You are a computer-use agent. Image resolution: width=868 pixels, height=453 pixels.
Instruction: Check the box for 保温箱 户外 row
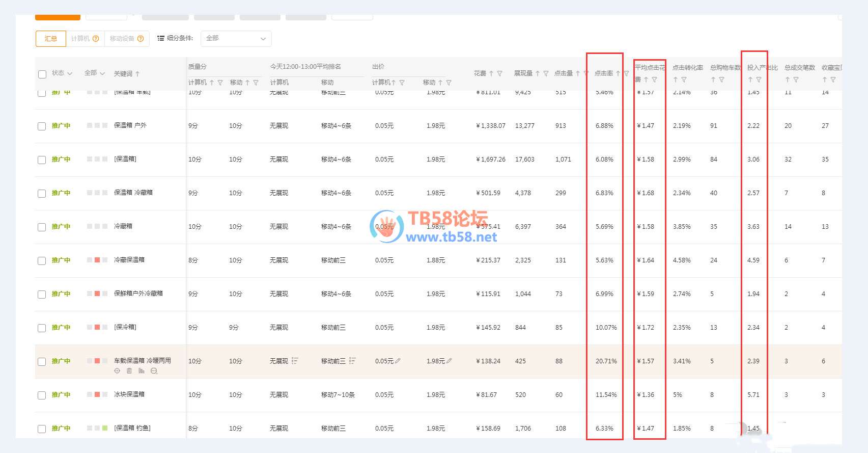click(x=42, y=126)
